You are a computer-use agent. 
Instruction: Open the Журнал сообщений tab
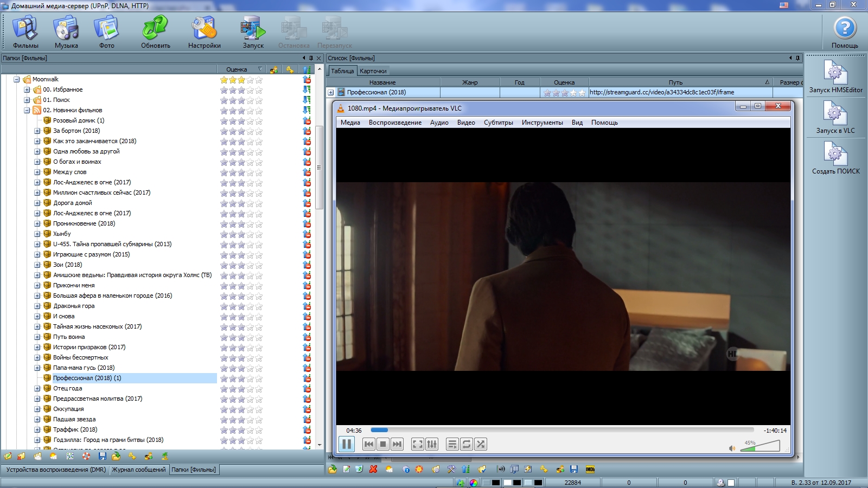click(x=139, y=470)
